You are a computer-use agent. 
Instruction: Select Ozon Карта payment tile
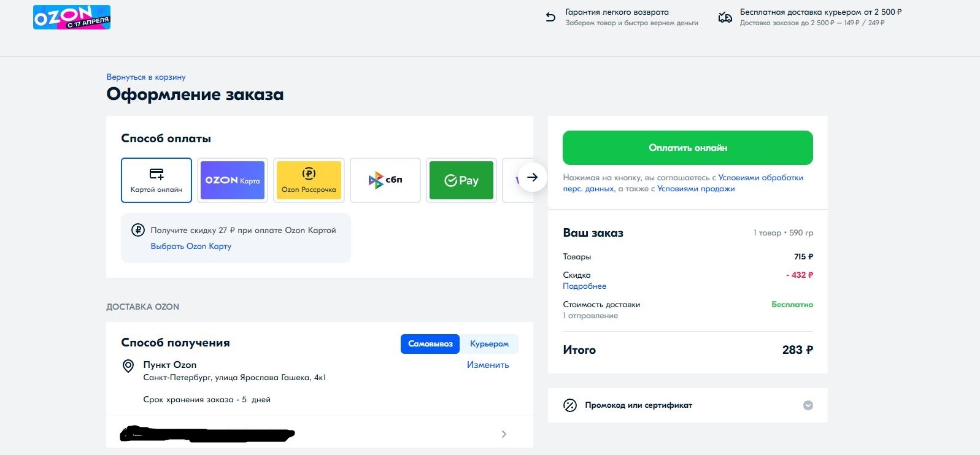pyautogui.click(x=233, y=180)
